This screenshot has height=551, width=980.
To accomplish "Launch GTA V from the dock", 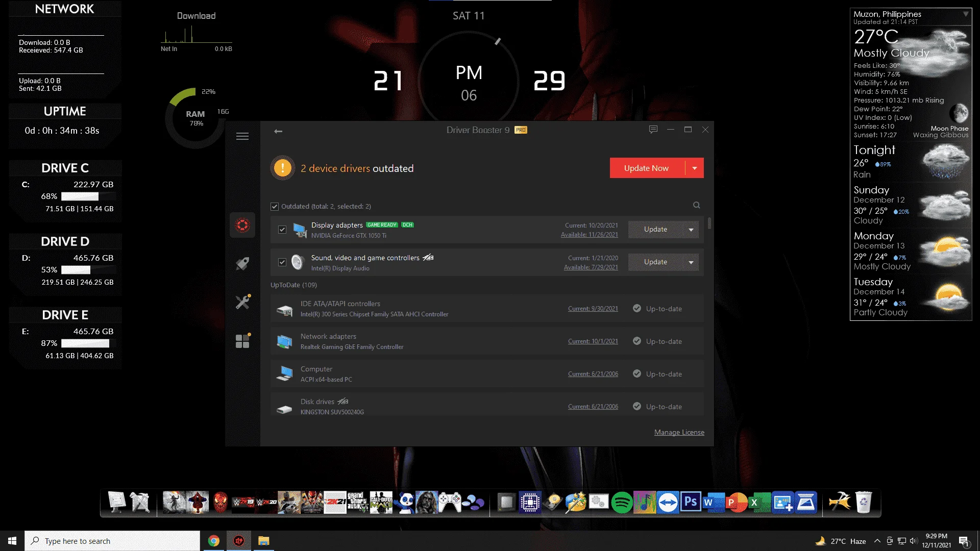I will point(358,503).
